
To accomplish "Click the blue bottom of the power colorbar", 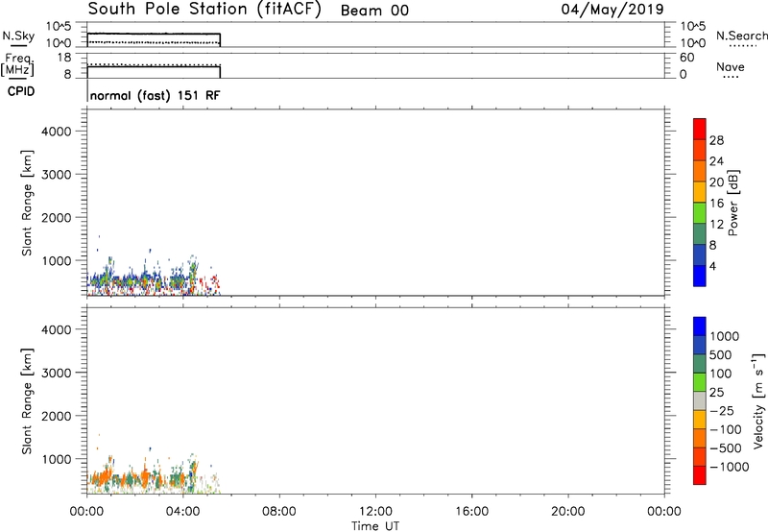I will click(700, 276).
